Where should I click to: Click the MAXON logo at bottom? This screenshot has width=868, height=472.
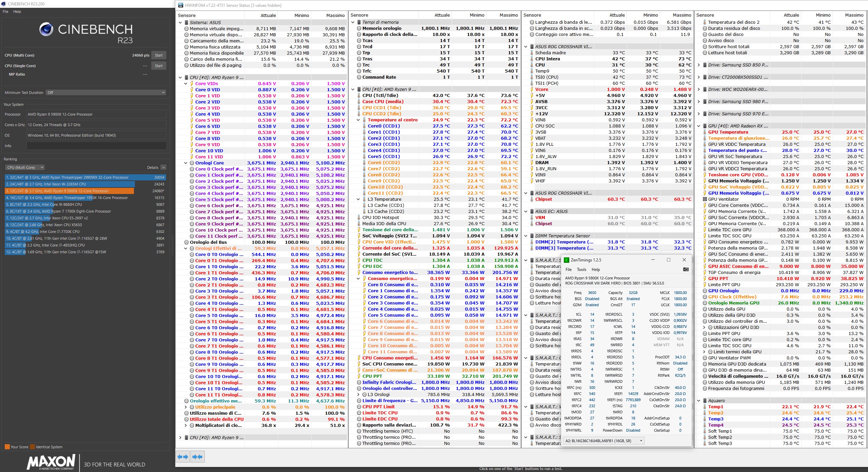[x=51, y=462]
